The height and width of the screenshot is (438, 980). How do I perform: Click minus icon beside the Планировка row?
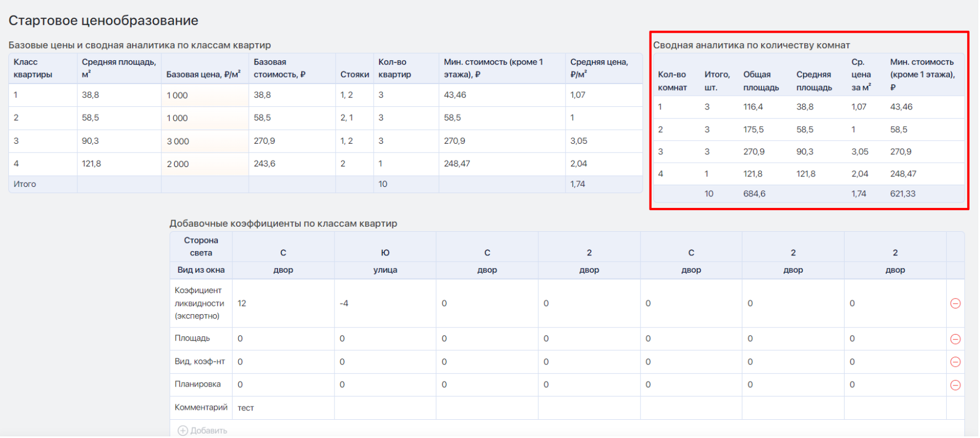pos(956,385)
